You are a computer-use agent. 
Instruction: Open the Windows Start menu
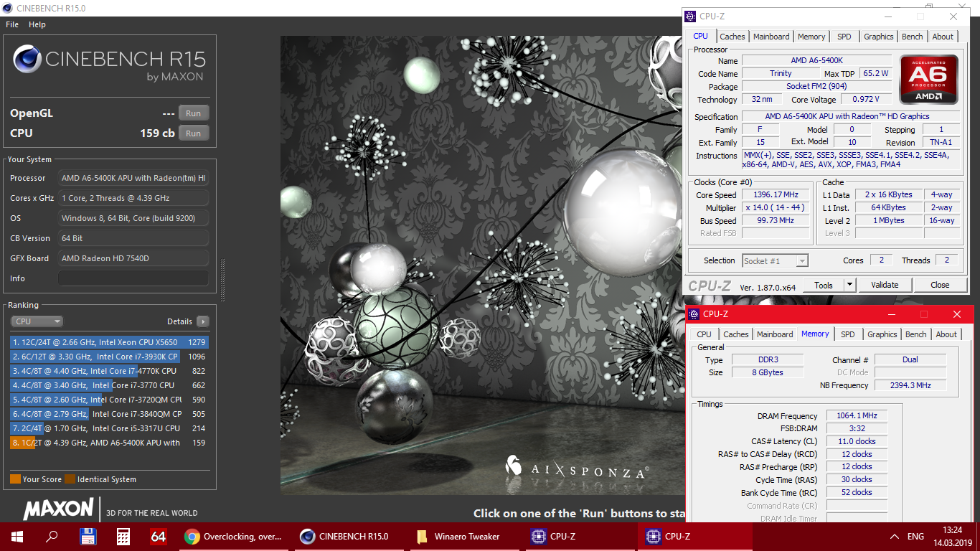(17, 536)
